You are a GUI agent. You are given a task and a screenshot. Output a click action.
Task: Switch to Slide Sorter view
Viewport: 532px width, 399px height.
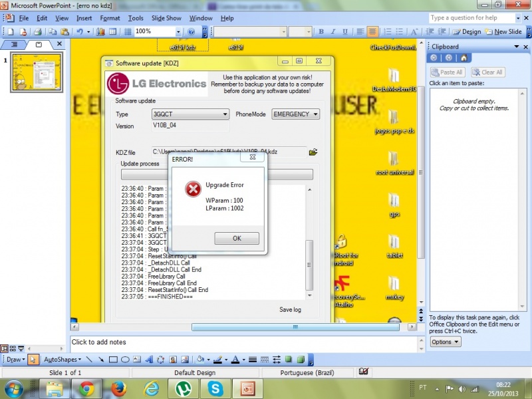(x=13, y=348)
